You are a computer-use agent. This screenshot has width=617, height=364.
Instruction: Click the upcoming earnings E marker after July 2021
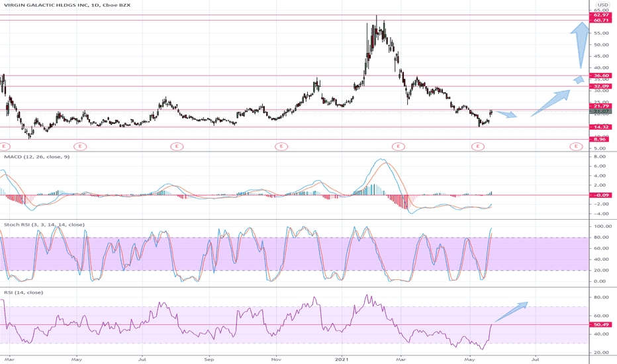coord(576,146)
